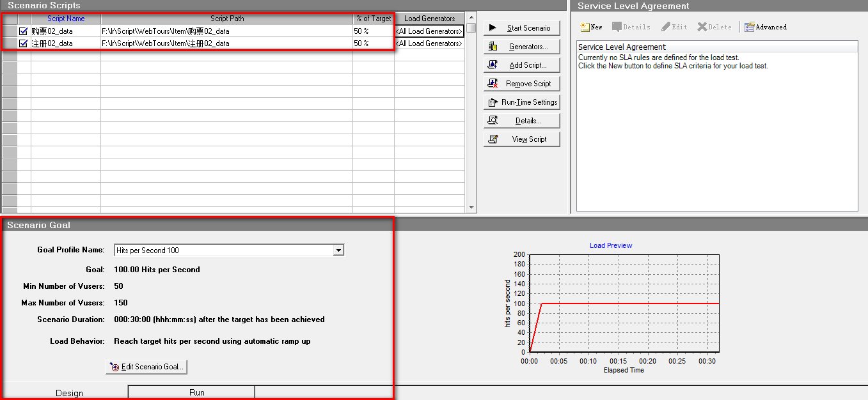868x400 pixels.
Task: Switch to the Run tab
Action: click(197, 392)
